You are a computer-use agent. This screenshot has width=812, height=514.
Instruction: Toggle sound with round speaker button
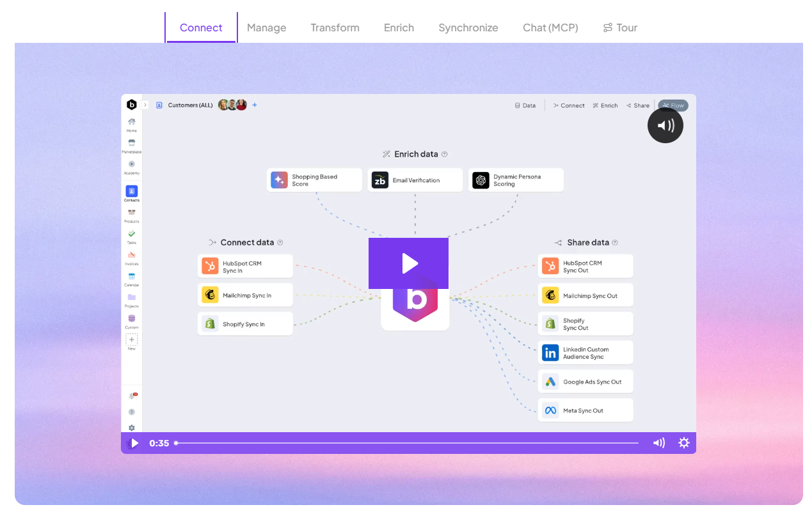pos(665,125)
